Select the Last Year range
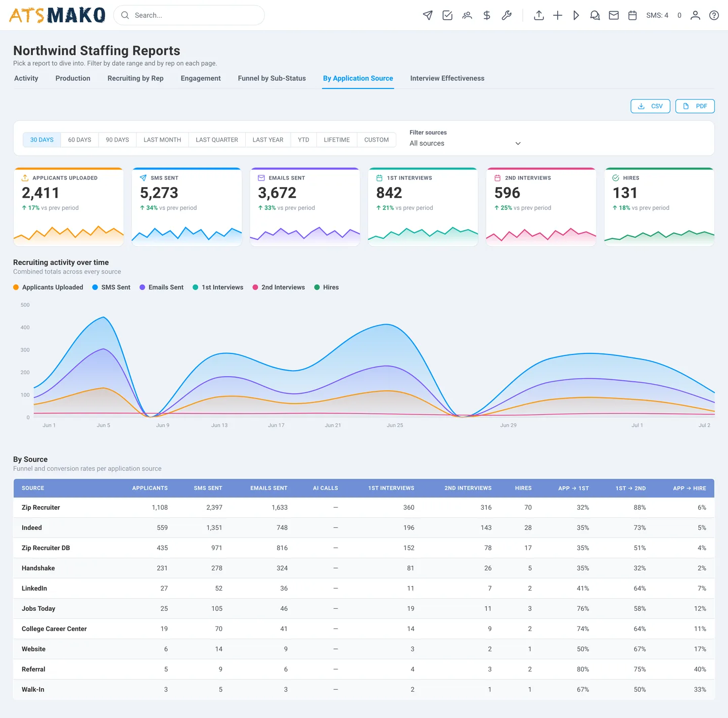This screenshot has width=728, height=718. coord(268,140)
